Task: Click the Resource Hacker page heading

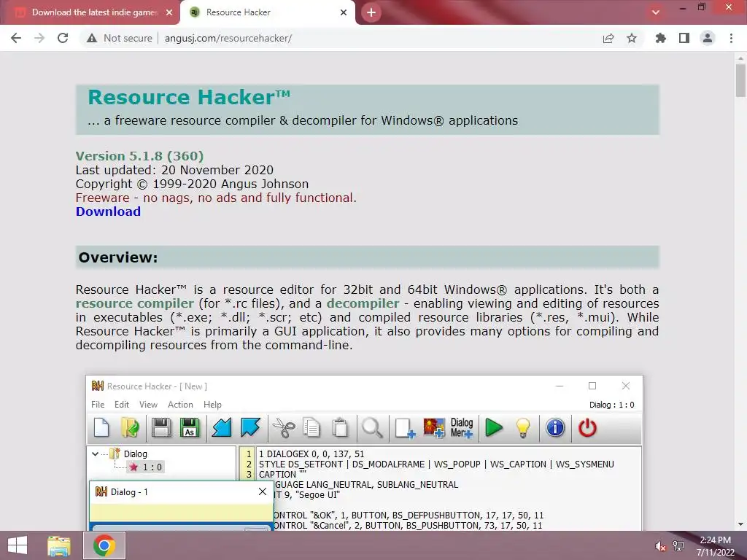Action: pyautogui.click(x=189, y=97)
